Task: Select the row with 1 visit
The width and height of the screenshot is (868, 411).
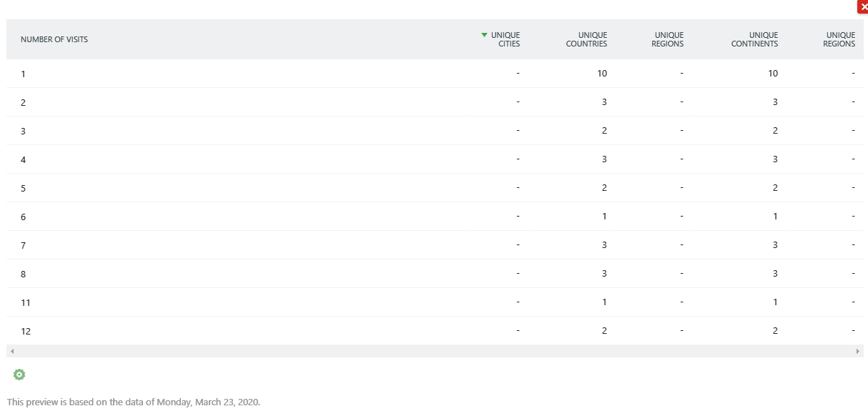Action: 435,74
